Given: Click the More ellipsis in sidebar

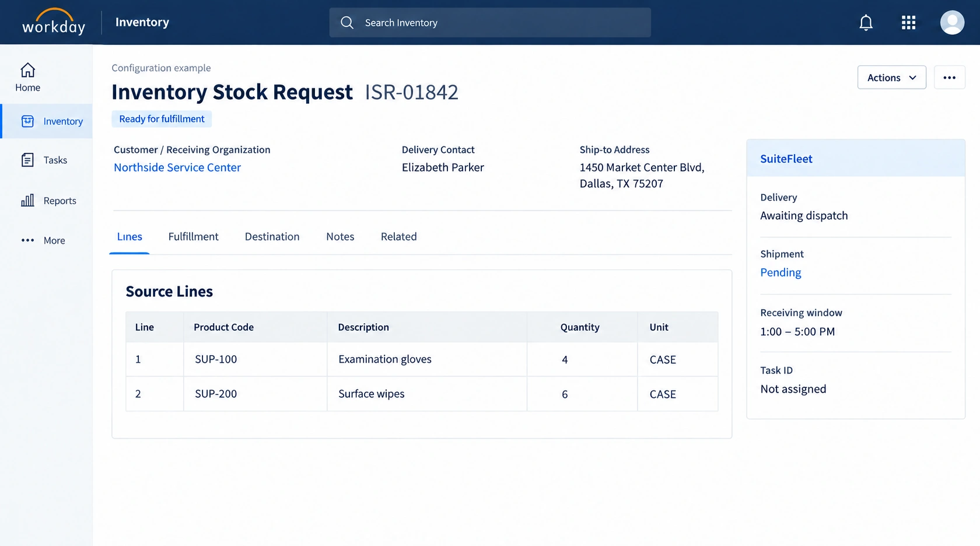Looking at the screenshot, I should (27, 240).
